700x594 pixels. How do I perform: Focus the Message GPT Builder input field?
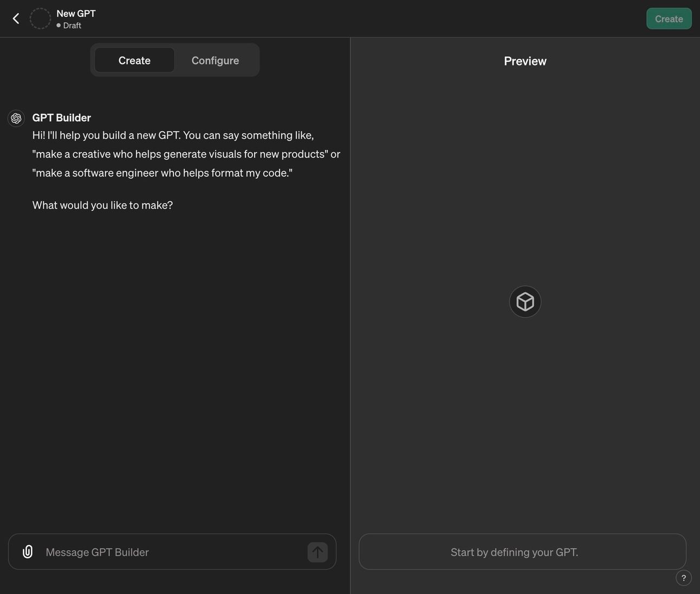tap(172, 552)
